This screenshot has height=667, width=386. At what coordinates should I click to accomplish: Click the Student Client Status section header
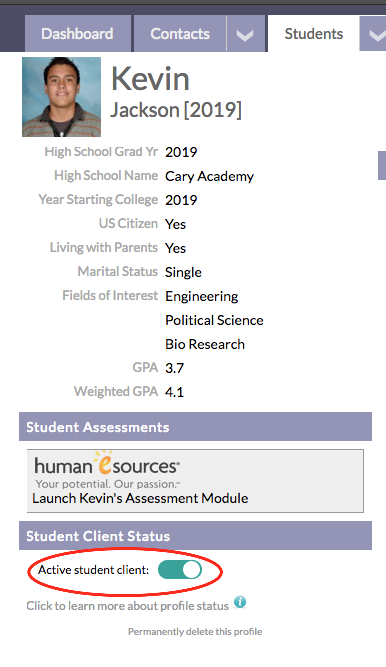195,536
